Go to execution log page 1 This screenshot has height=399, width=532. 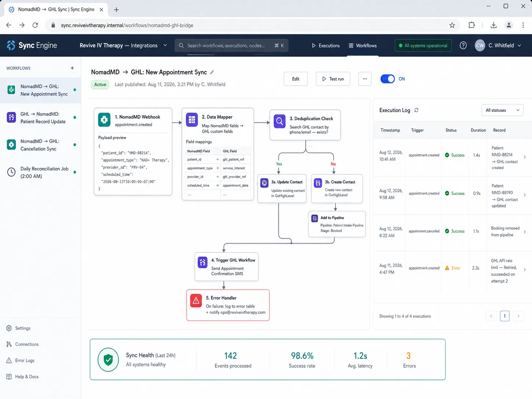pyautogui.click(x=504, y=316)
